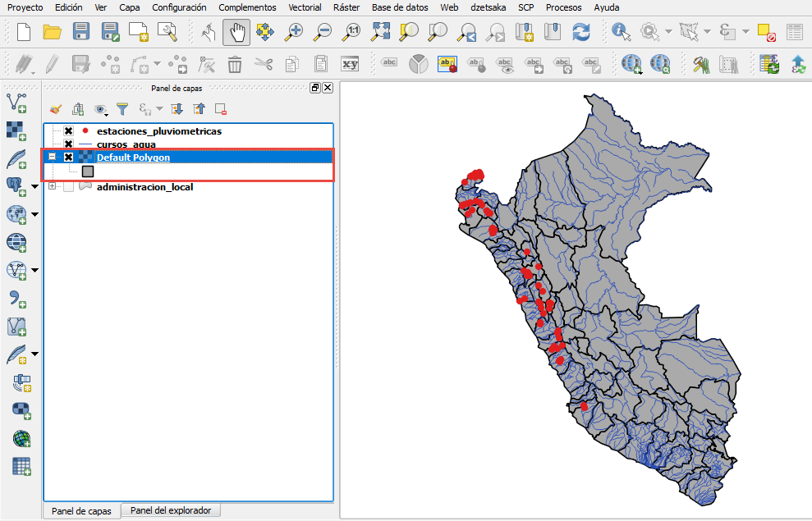Viewport: 812px width, 521px height.
Task: Activate the Zoom In tool
Action: [x=295, y=32]
